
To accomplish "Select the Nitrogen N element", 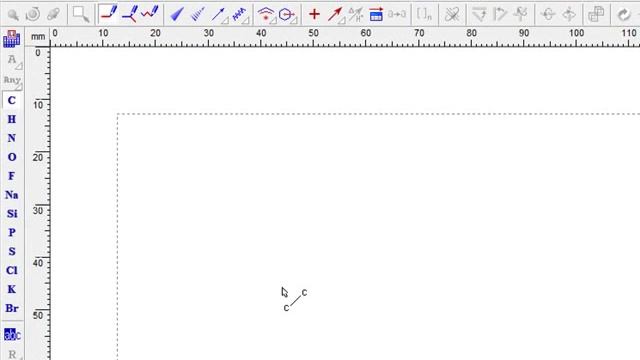I will point(12,138).
